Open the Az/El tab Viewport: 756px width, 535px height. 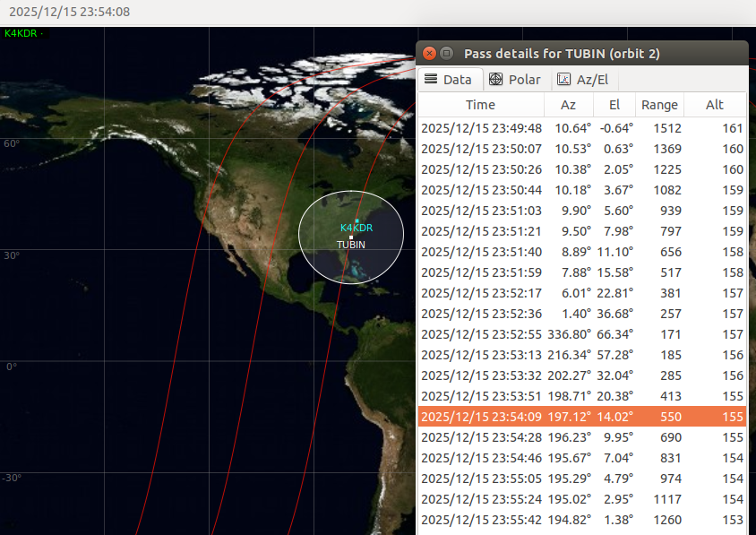[583, 80]
